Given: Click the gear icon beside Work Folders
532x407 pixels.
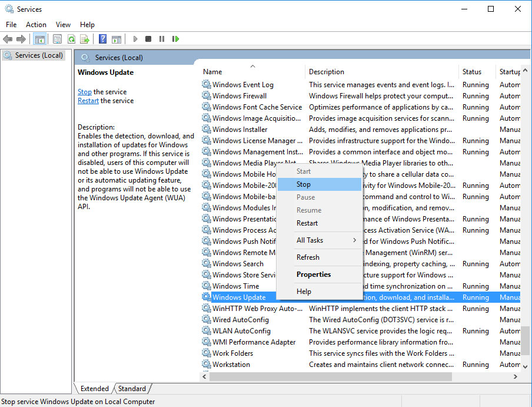Looking at the screenshot, I should pos(207,353).
